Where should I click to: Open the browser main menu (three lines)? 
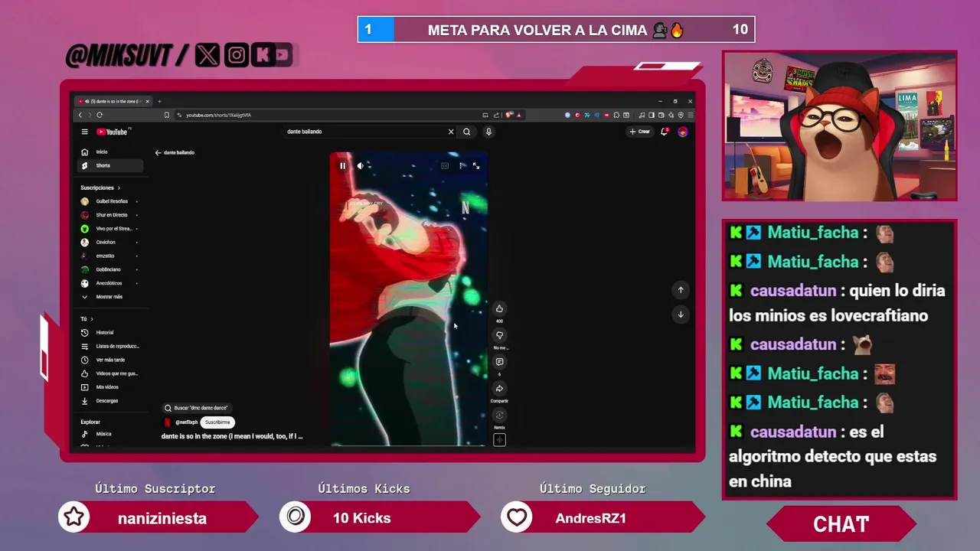tap(690, 115)
